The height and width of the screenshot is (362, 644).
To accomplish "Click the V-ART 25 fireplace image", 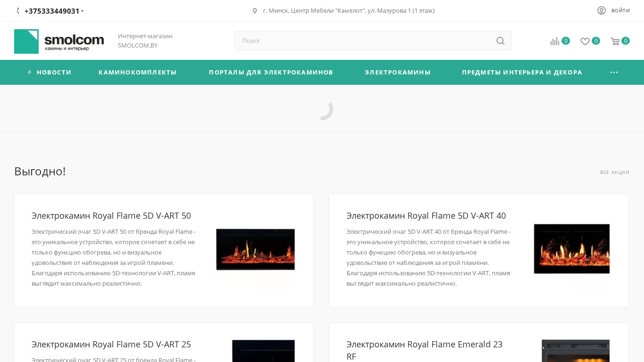I will 263,351.
